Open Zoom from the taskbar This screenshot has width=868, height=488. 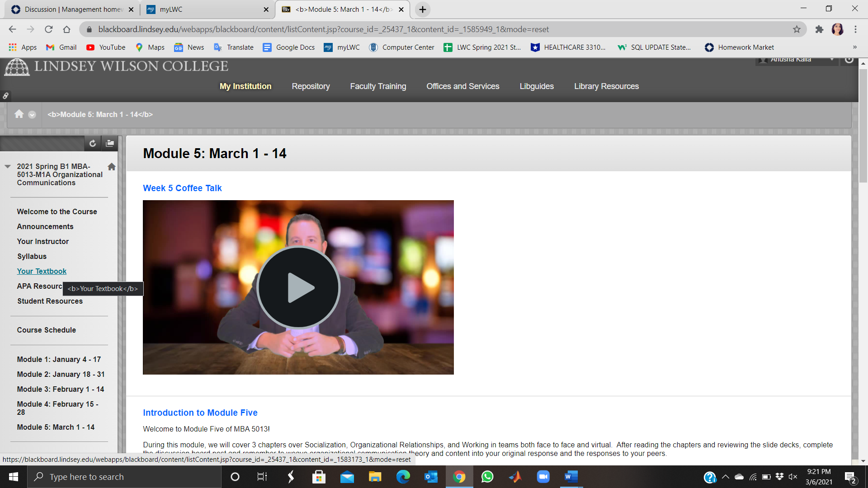(543, 477)
